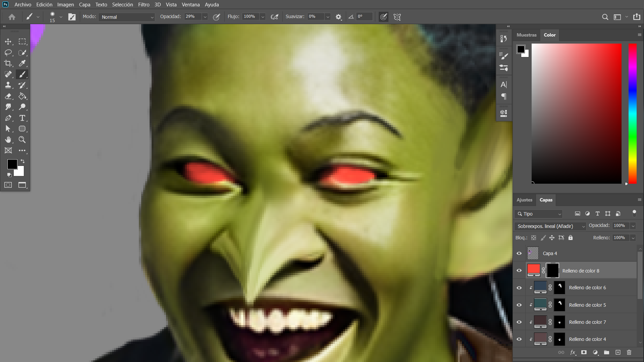Open the brush Modo dropdown set to Normal
This screenshot has width=644, height=362.
[127, 17]
